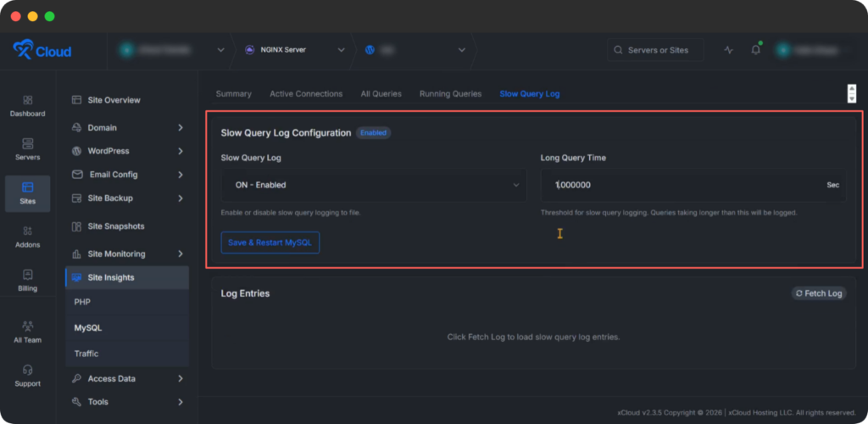Expand the Site Backup submenu

tap(127, 198)
